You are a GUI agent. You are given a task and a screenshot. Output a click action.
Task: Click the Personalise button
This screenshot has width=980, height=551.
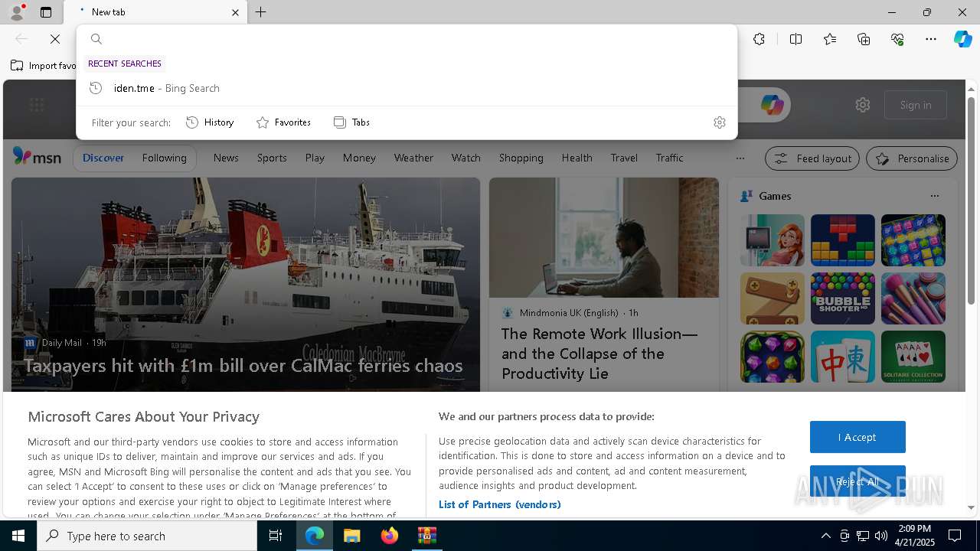point(912,158)
